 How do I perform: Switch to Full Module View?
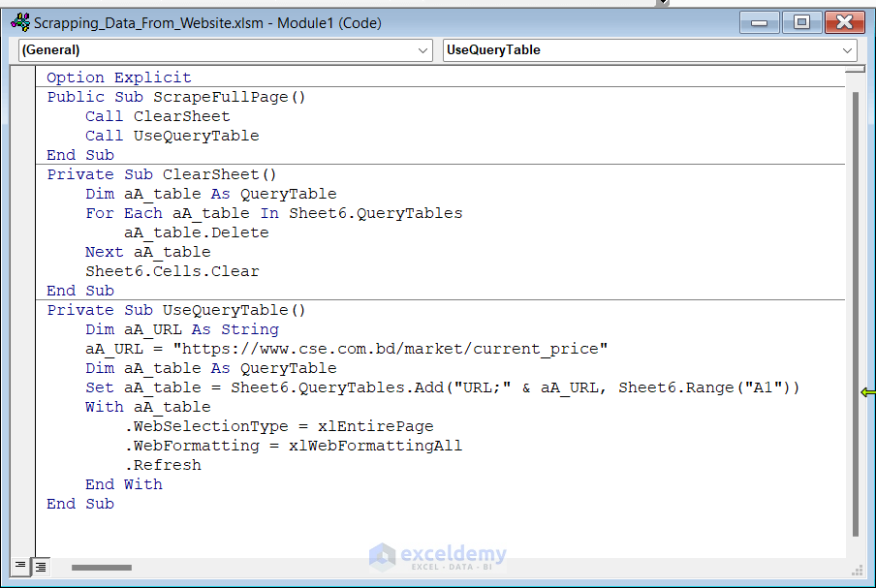coord(40,567)
